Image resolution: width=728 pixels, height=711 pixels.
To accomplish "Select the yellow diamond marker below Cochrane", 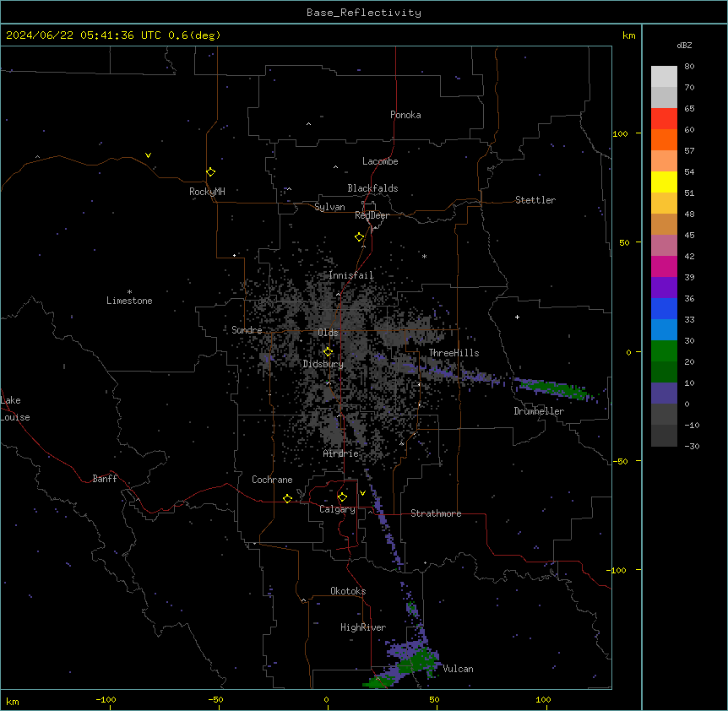I will [x=287, y=498].
